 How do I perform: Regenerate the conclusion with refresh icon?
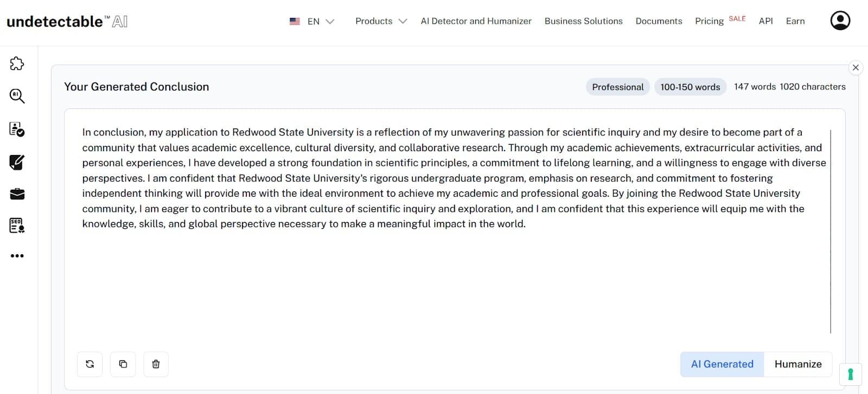tap(90, 364)
